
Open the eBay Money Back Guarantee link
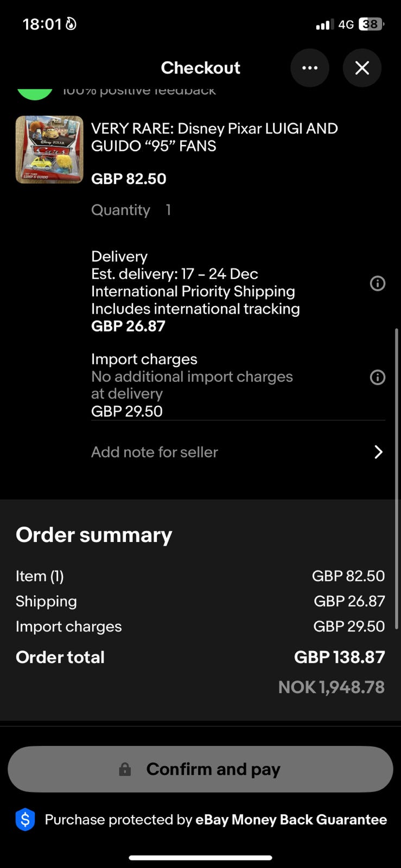[291, 819]
